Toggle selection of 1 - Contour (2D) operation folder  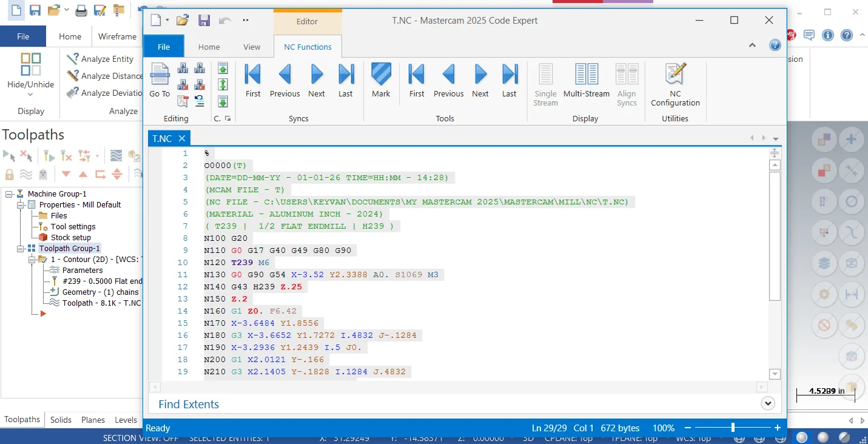[42, 259]
